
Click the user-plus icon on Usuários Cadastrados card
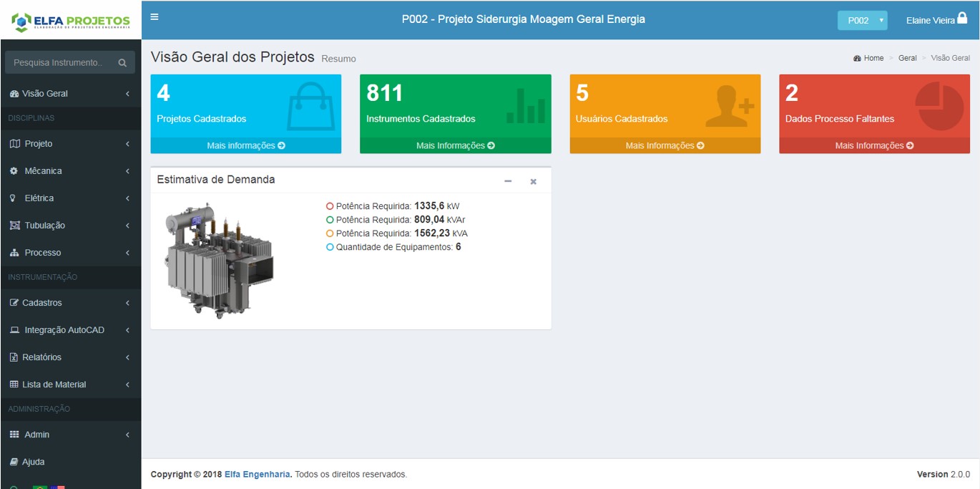[730, 106]
